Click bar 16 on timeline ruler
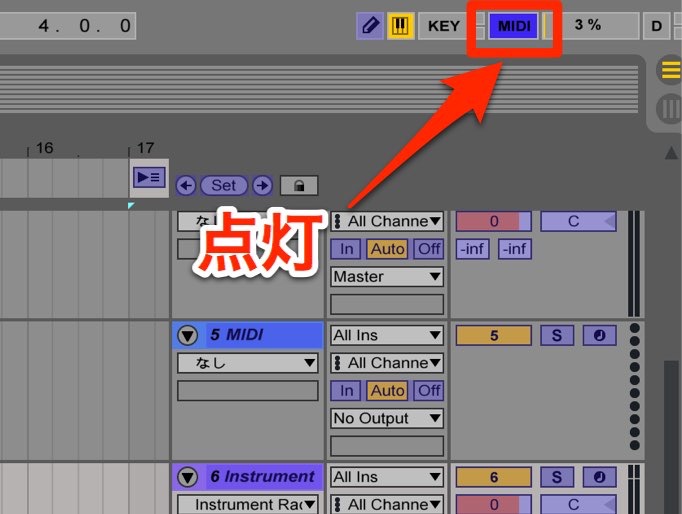The image size is (682, 514). (x=44, y=148)
